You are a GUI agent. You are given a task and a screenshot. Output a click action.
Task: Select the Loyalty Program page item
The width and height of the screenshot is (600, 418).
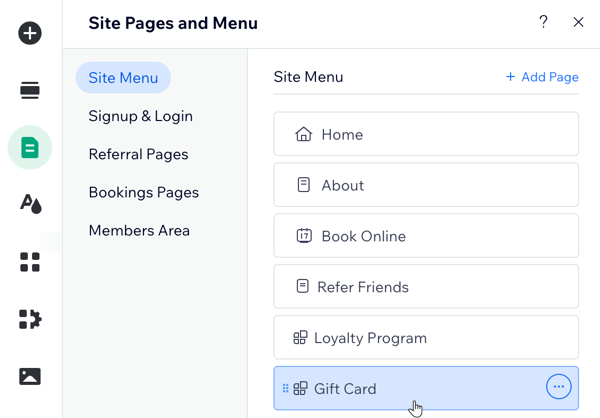pos(426,338)
